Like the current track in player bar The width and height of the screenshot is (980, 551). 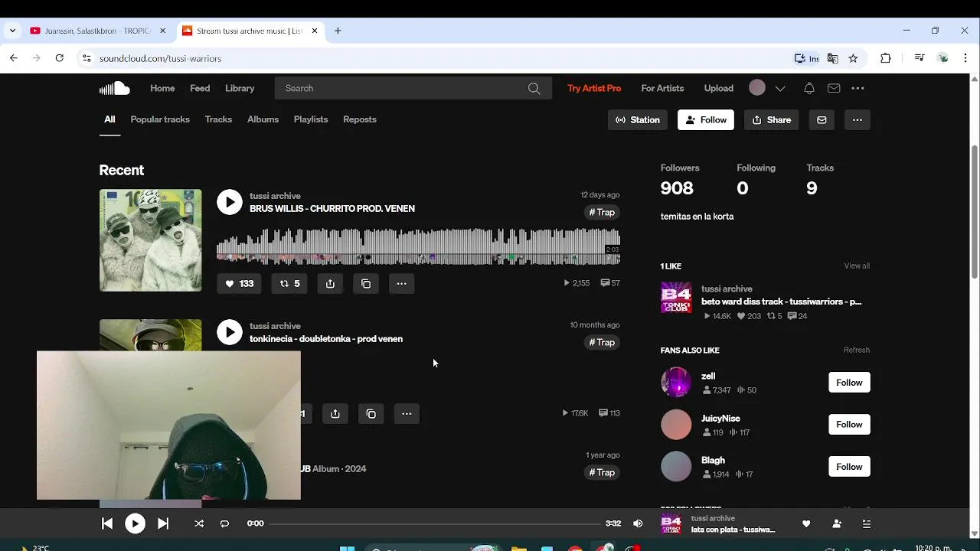(806, 523)
